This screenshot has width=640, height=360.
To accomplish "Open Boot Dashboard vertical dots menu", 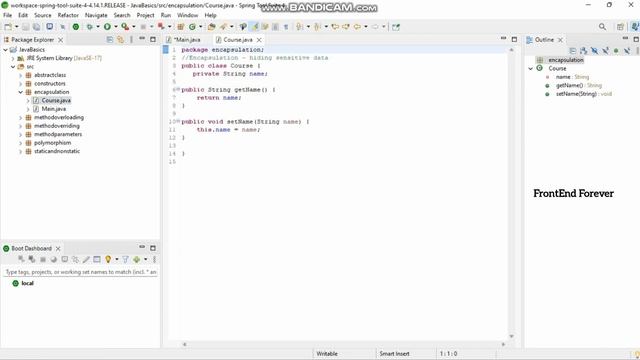I will click(154, 260).
